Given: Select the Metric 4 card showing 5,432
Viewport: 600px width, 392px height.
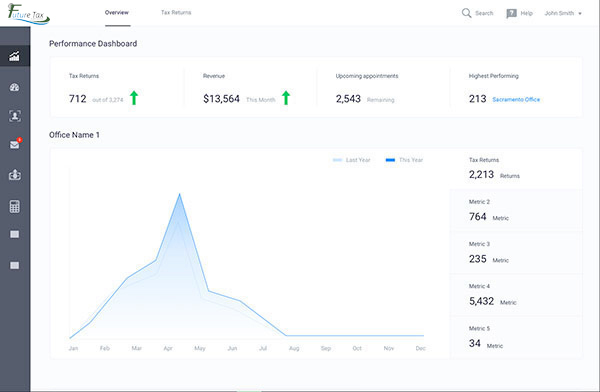Looking at the screenshot, I should coord(516,295).
